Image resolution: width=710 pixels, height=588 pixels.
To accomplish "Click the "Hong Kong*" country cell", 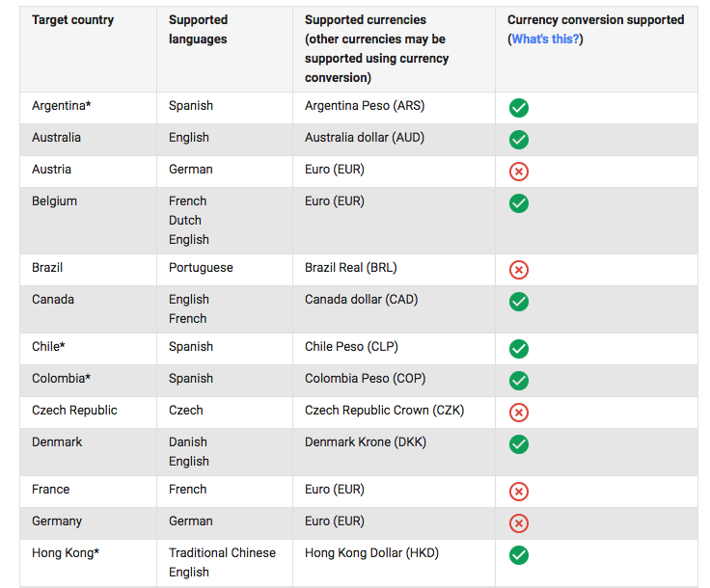I will [x=66, y=553].
